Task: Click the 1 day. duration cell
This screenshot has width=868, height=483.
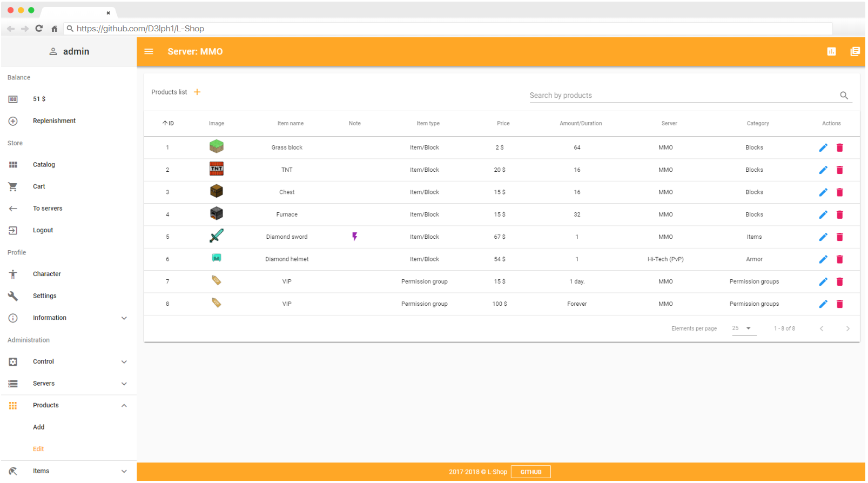Action: coord(577,282)
